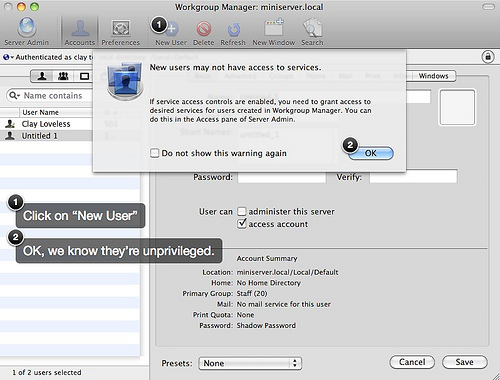Viewport: 500px width, 380px height.
Task: Click the Verify password field
Action: click(x=413, y=176)
